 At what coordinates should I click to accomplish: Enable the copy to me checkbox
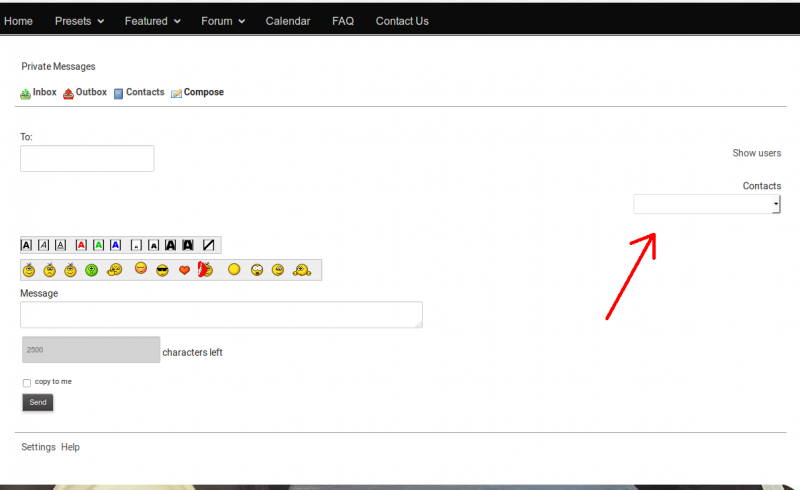(27, 383)
